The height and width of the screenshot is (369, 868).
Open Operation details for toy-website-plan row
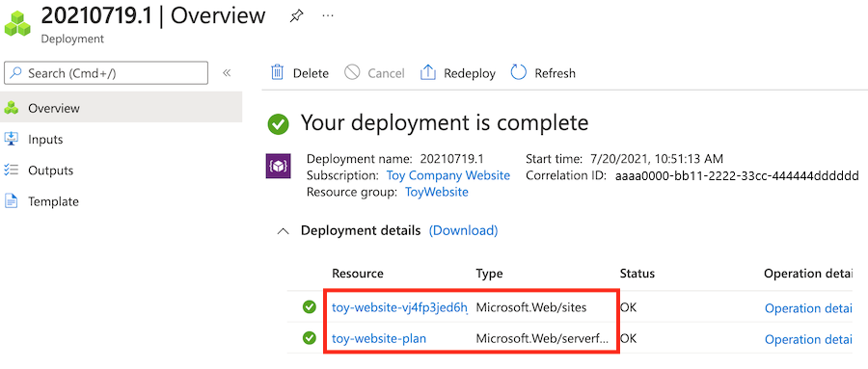click(x=808, y=339)
